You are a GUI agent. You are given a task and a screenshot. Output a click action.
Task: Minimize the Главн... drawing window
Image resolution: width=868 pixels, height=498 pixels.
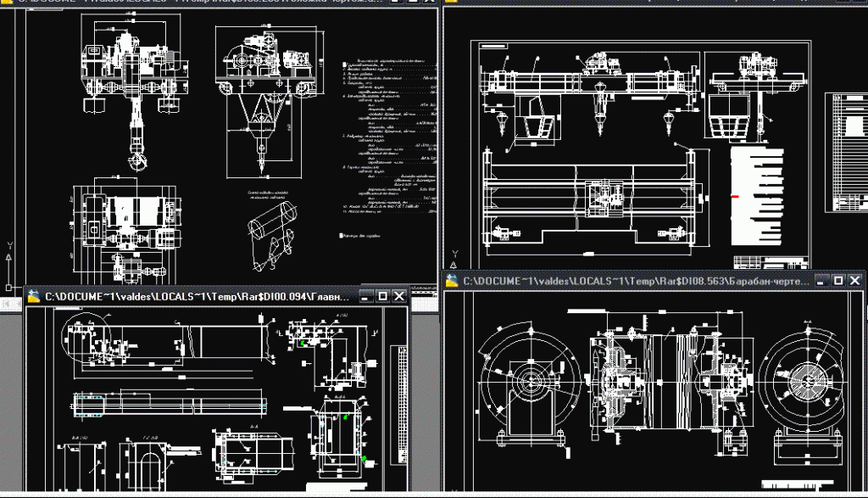[366, 296]
